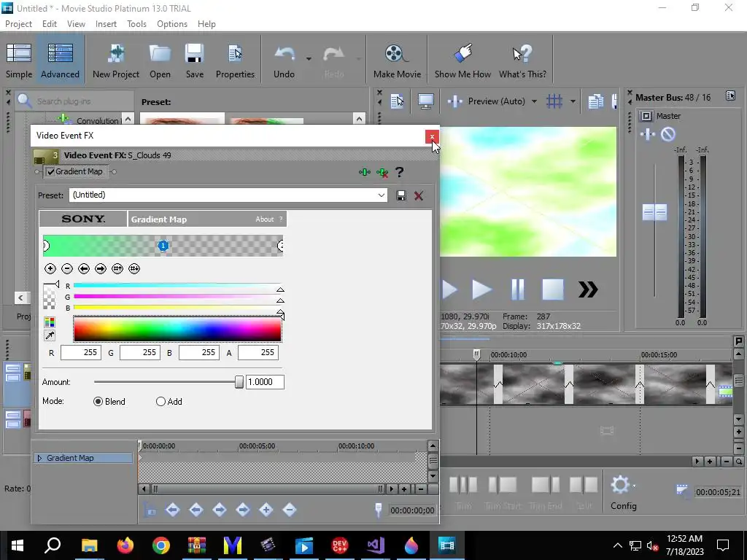Select the Add mode radio button
The image size is (747, 560).
click(x=160, y=402)
